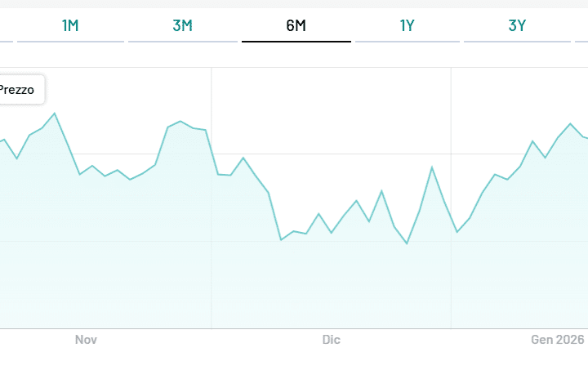The width and height of the screenshot is (588, 370).
Task: Select the 1M time range tab
Action: [x=70, y=25]
